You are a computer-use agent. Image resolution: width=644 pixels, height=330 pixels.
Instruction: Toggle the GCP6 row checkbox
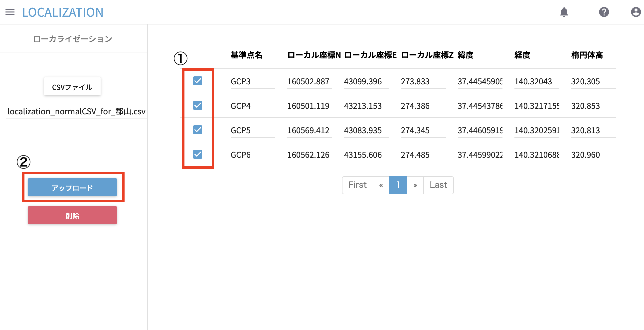click(x=197, y=154)
